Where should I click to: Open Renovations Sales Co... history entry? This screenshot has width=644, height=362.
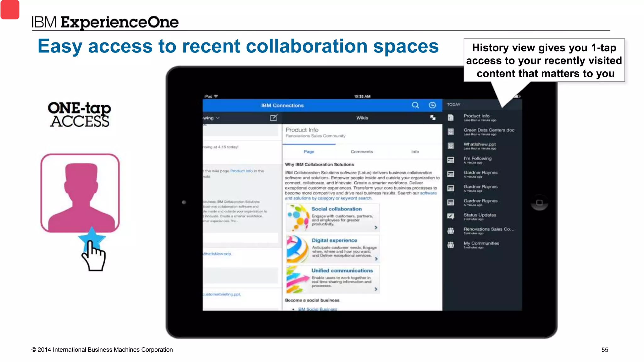point(482,231)
